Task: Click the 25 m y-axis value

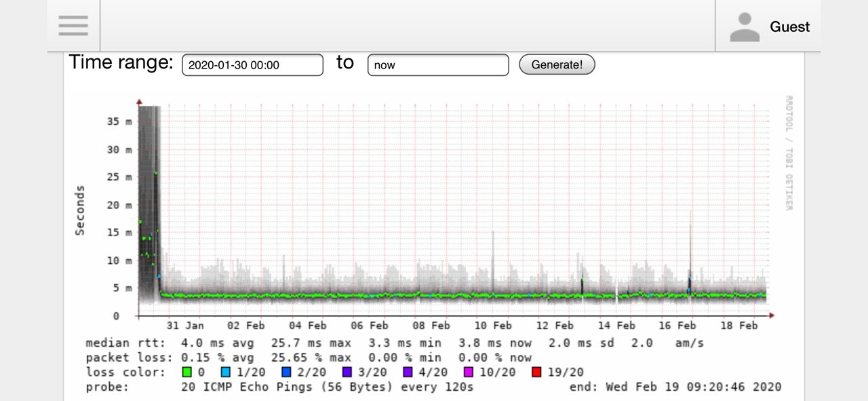Action: [120, 177]
